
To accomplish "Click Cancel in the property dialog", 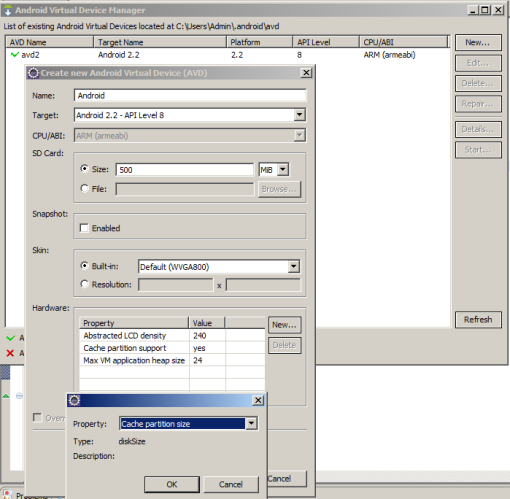I will click(x=231, y=484).
